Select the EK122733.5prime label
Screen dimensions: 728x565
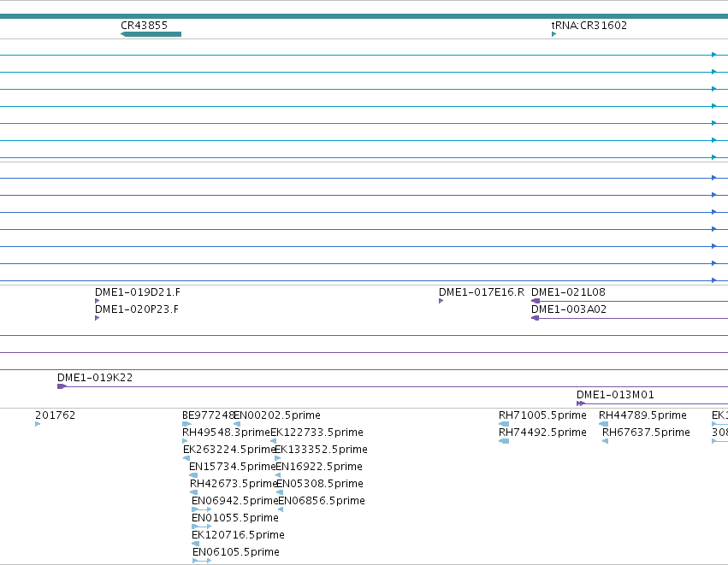pyautogui.click(x=317, y=433)
